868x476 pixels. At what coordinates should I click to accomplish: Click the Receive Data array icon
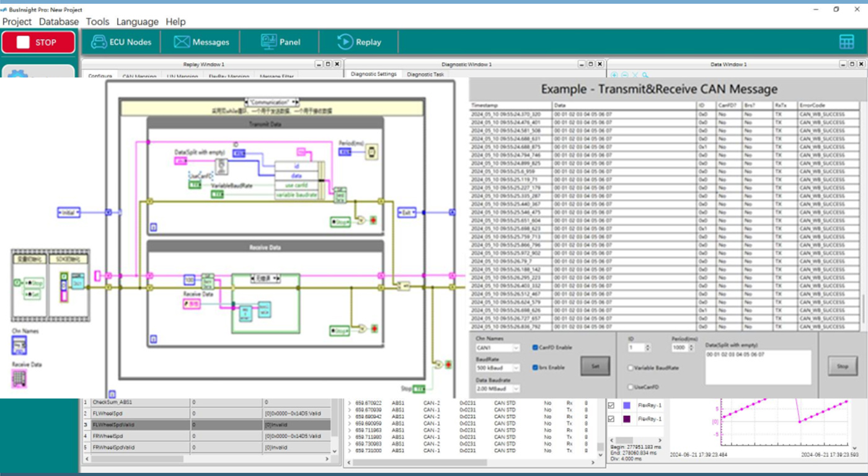20,378
